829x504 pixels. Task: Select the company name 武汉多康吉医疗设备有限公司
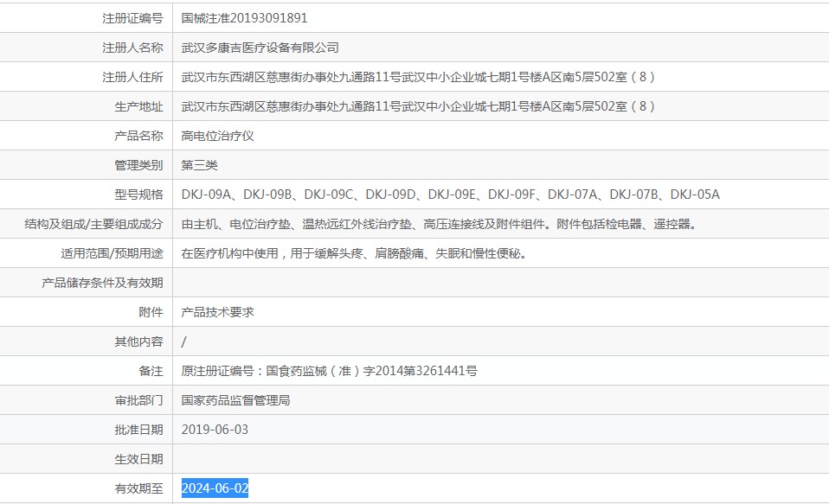260,48
